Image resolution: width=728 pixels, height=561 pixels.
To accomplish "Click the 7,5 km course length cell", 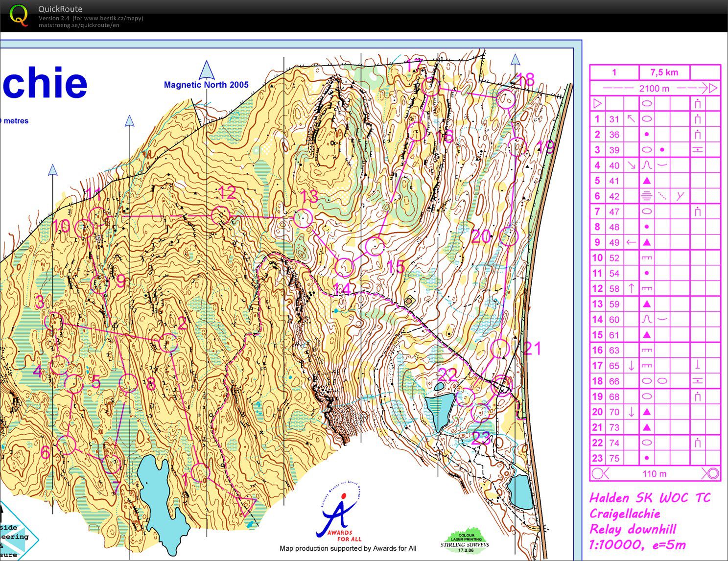I will 664,72.
